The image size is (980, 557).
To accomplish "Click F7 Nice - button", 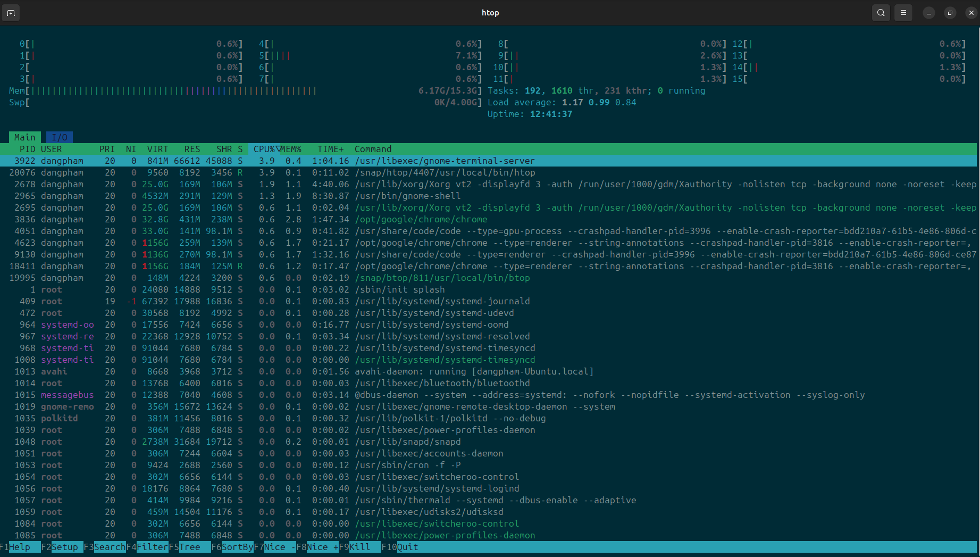I will [x=275, y=547].
